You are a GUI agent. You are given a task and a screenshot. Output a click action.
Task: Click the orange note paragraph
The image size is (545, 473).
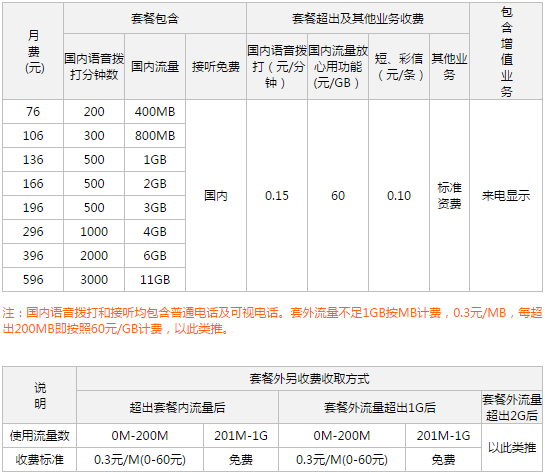[272, 320]
